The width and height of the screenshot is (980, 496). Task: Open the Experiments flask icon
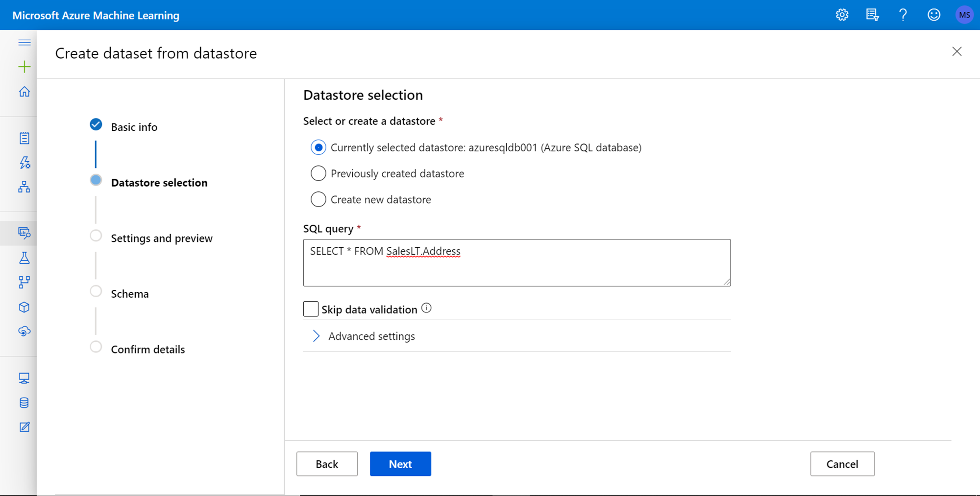pyautogui.click(x=24, y=258)
